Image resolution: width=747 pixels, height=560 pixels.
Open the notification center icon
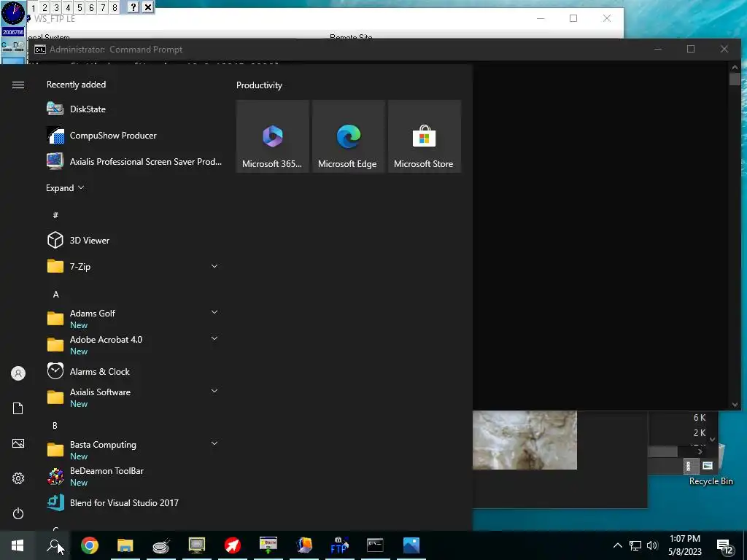point(724,545)
